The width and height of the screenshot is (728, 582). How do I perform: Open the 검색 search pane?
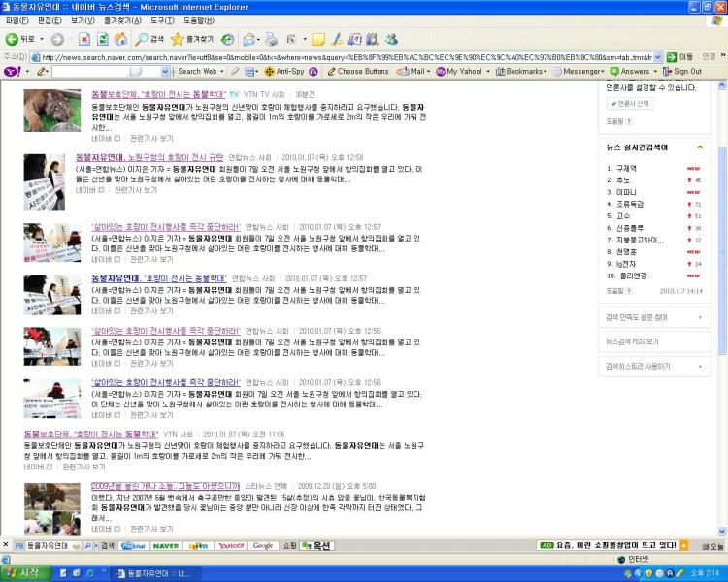pos(149,39)
